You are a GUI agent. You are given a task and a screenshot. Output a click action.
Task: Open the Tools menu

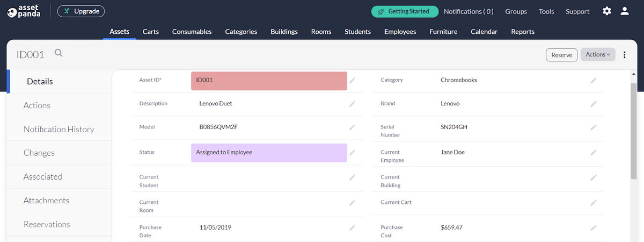[546, 11]
